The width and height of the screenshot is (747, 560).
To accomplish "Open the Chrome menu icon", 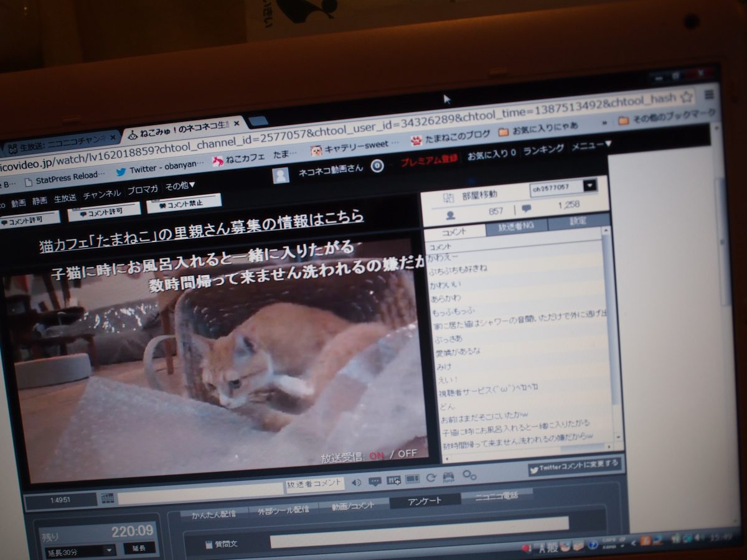I will (709, 95).
